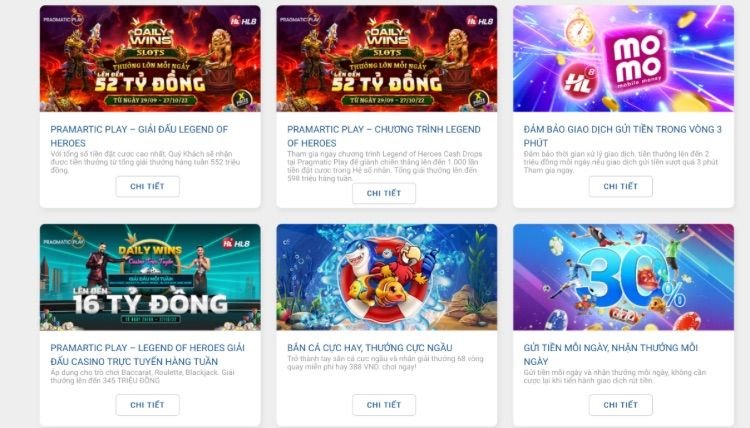
Task: Open the fish shooting game banner image
Action: tap(386, 277)
